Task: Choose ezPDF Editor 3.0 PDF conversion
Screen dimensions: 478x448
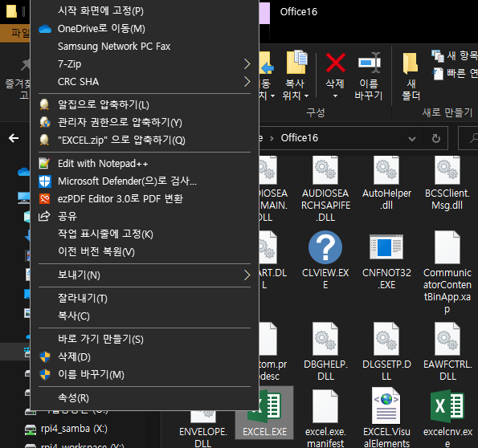Action: click(x=145, y=199)
